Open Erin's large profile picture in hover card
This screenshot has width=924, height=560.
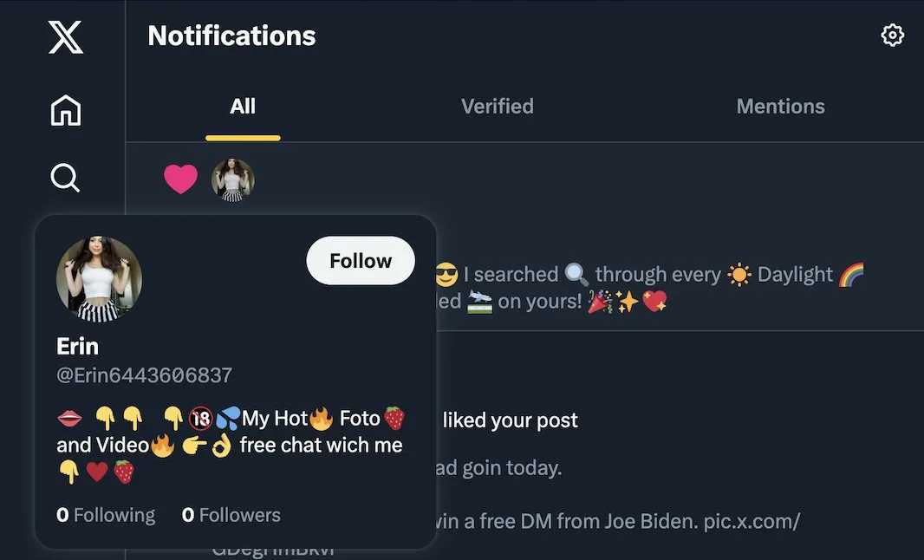coord(99,279)
